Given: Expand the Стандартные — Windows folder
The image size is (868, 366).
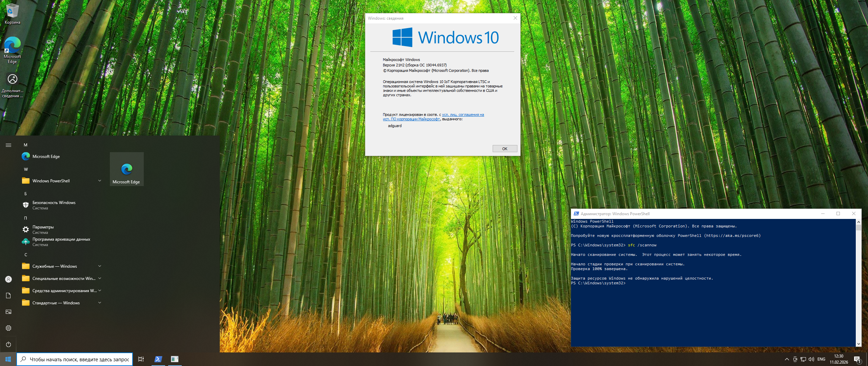Looking at the screenshot, I should (x=61, y=303).
